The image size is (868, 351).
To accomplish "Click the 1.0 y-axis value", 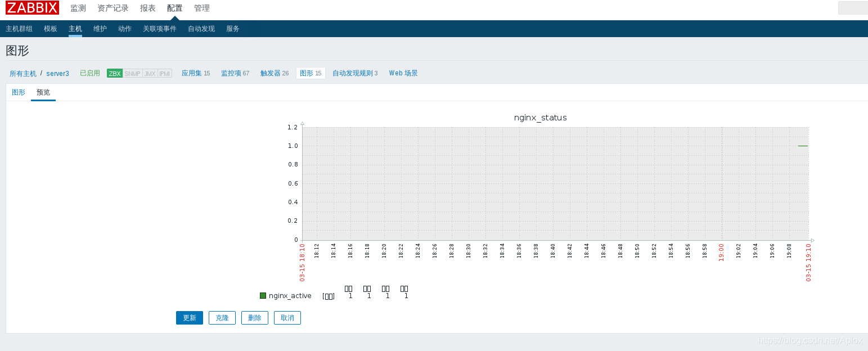I will coord(293,146).
